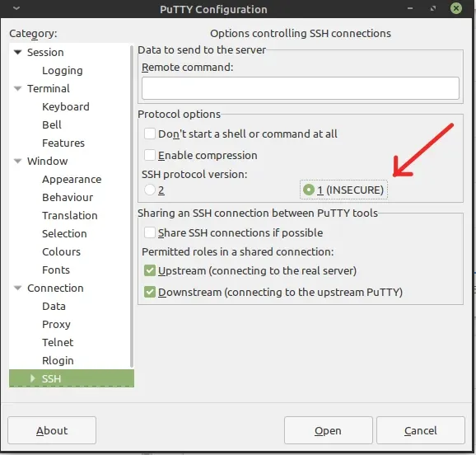Select Proxy under Connection

[x=56, y=324]
